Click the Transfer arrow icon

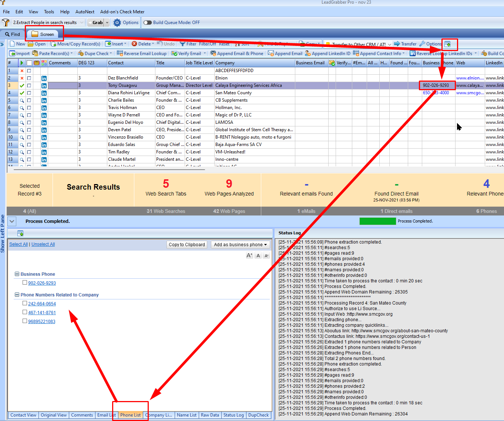coord(397,44)
